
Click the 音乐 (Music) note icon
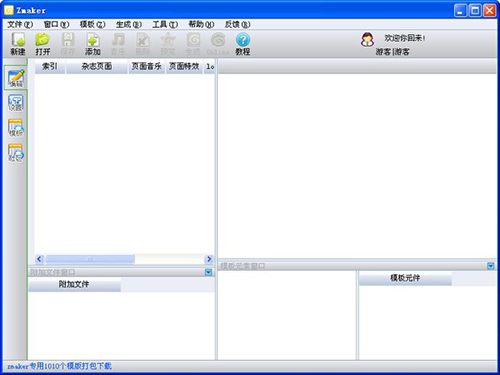(118, 43)
